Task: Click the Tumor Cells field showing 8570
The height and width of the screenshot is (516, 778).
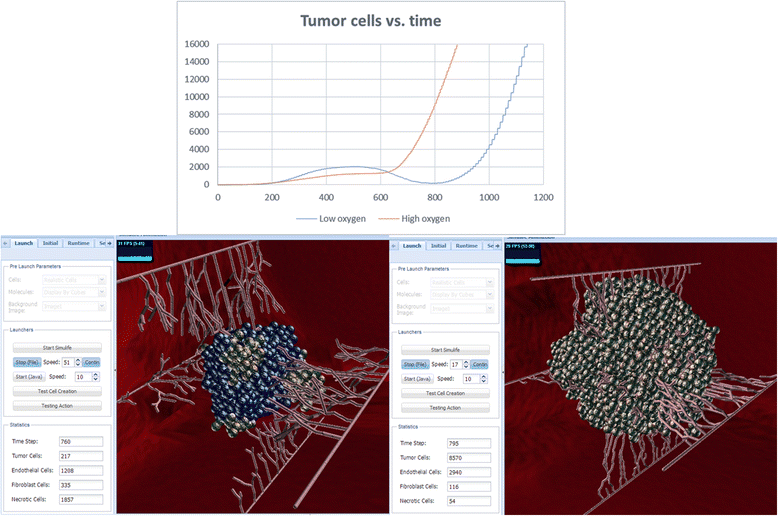Action: click(469, 457)
